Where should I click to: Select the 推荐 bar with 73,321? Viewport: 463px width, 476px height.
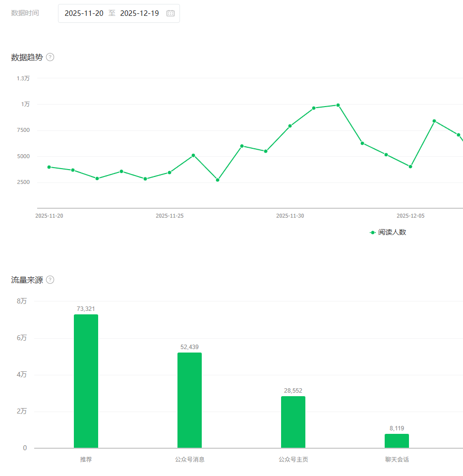(86, 381)
